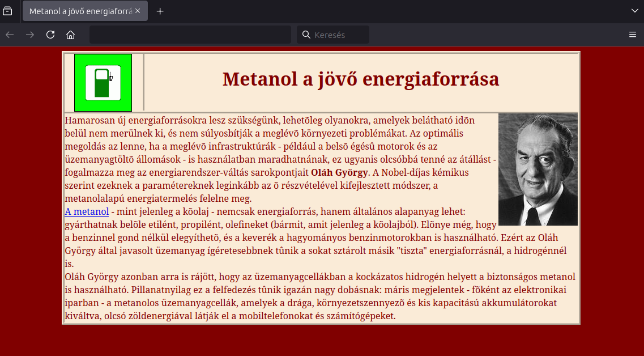This screenshot has height=356, width=644.
Task: Click the Firefox View icon in tab bar
Action: tap(7, 11)
